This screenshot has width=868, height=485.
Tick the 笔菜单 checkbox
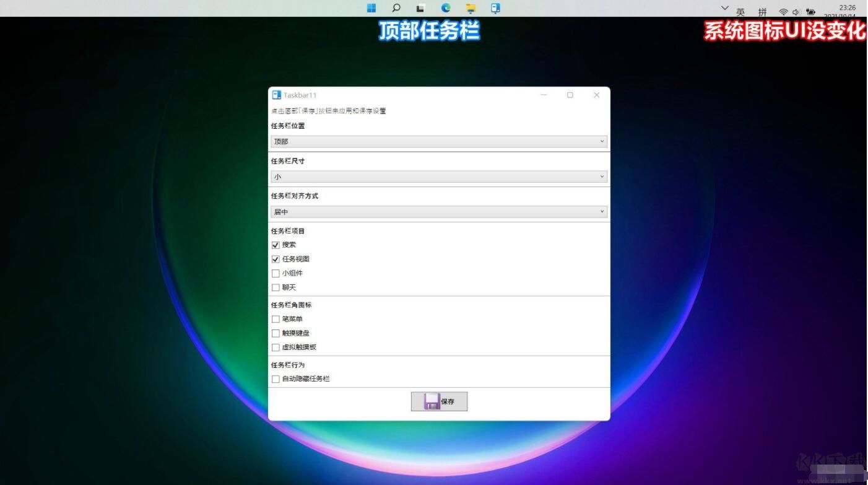click(x=276, y=319)
